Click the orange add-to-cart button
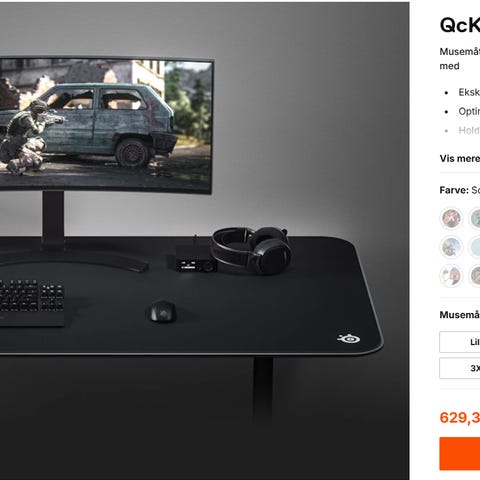 [460, 454]
